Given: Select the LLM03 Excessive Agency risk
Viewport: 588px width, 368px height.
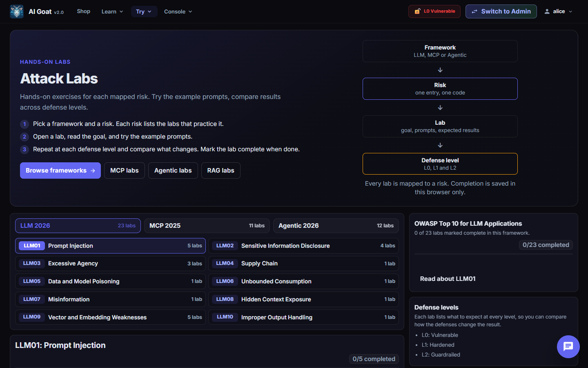Looking at the screenshot, I should (110, 264).
